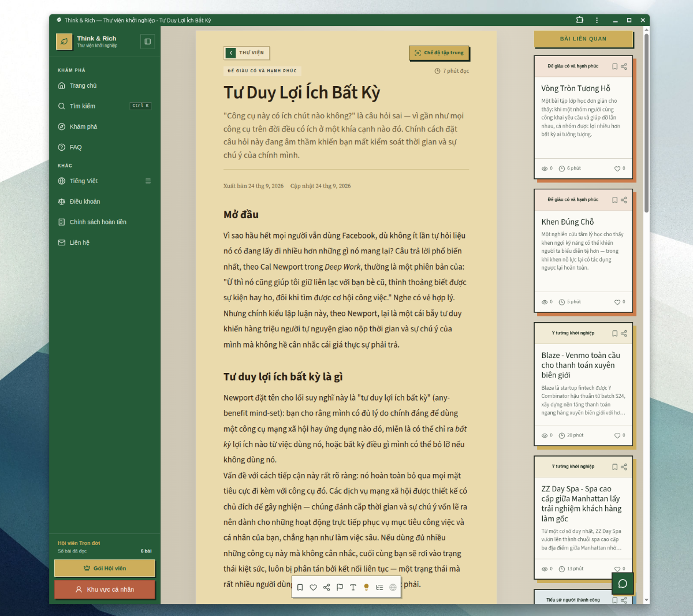Go to Trang chủ in sidebar
The height and width of the screenshot is (616, 693).
pos(105,85)
